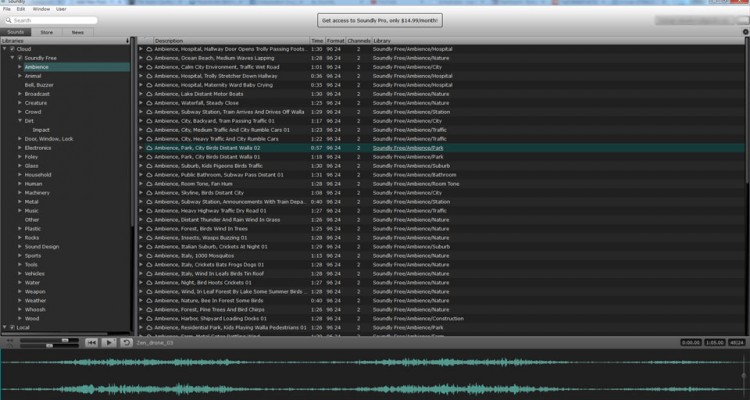This screenshot has height=400, width=750.
Task: Open Soundly Free/Ambience/Park library link in highlighted row
Action: [407, 148]
